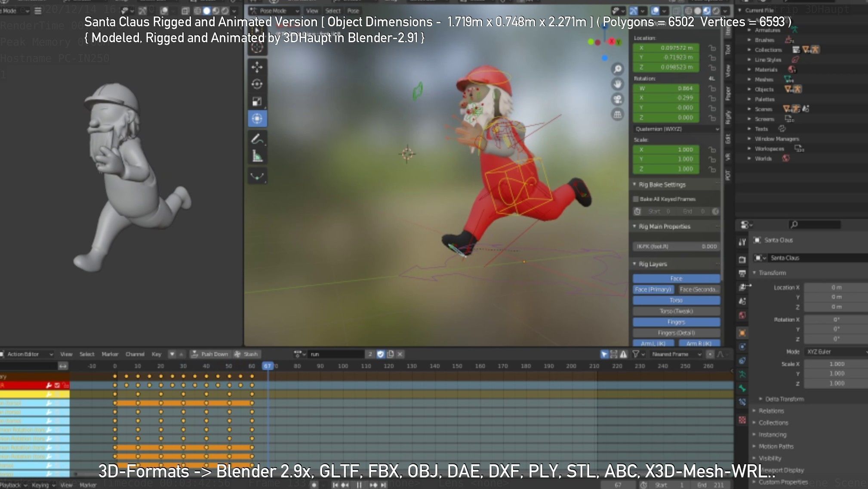Open the Nearest Frame snapping dropdown

click(x=676, y=354)
